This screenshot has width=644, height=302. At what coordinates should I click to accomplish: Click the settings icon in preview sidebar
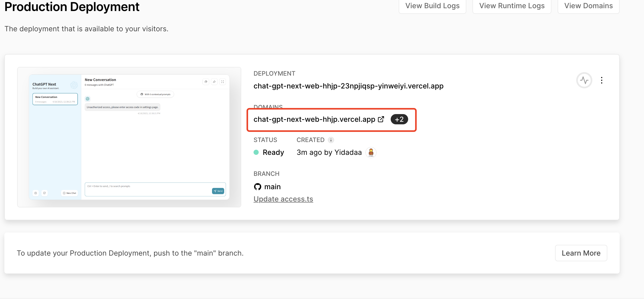36,193
